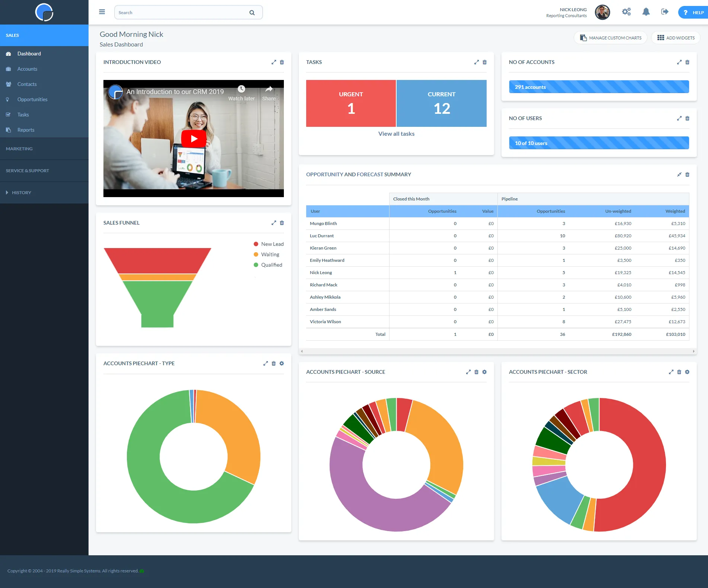The image size is (708, 588).
Task: Click in the Search input field
Action: (x=182, y=13)
